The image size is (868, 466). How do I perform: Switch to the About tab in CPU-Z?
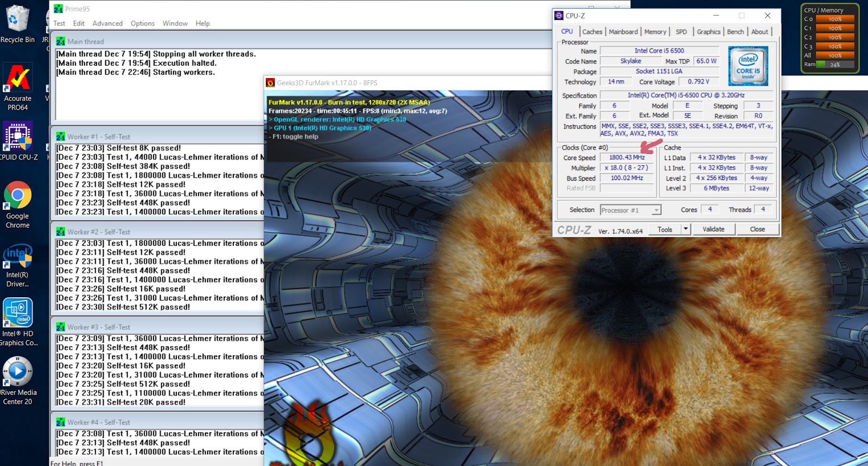point(759,32)
